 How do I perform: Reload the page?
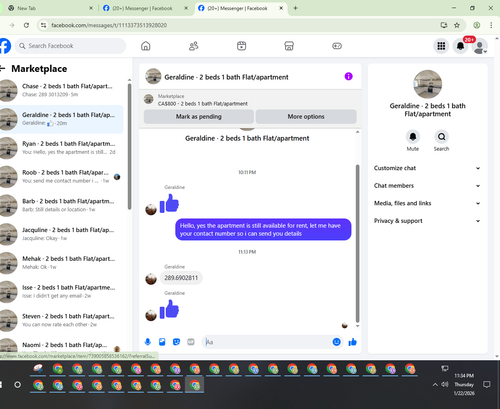26,25
